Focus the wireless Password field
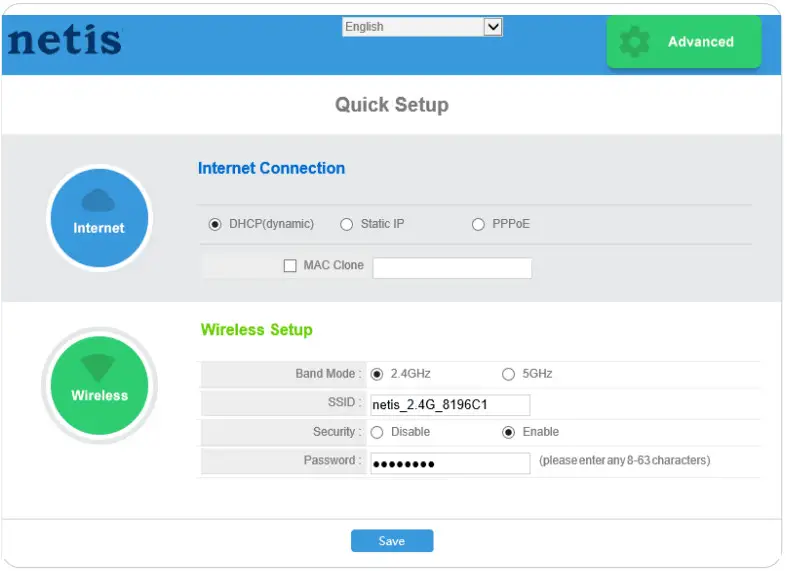Screen dimensions: 787x571 pyautogui.click(x=450, y=463)
